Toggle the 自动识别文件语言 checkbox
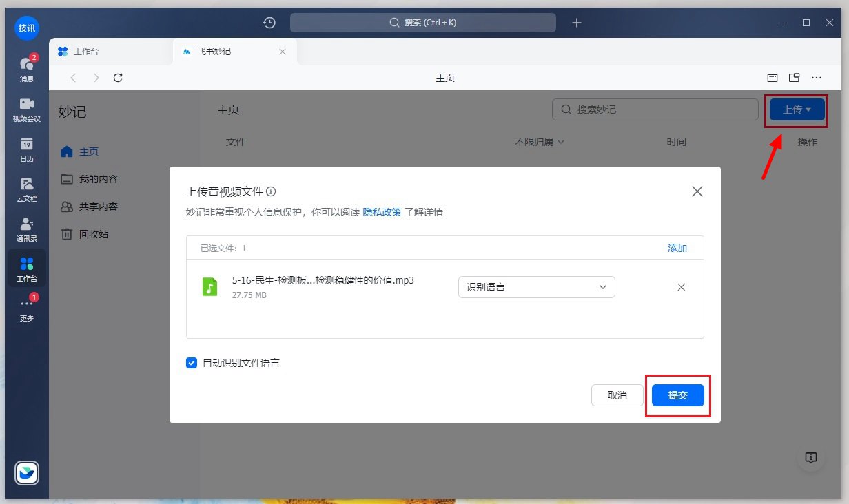 [x=192, y=363]
